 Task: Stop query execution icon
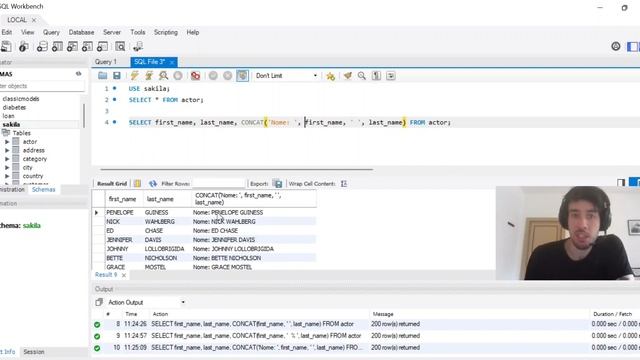pyautogui.click(x=178, y=76)
